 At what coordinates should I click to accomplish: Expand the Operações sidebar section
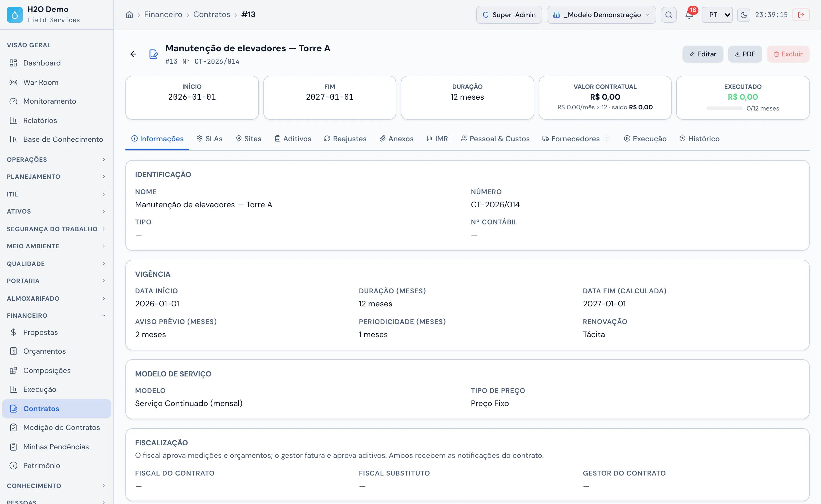tap(57, 159)
